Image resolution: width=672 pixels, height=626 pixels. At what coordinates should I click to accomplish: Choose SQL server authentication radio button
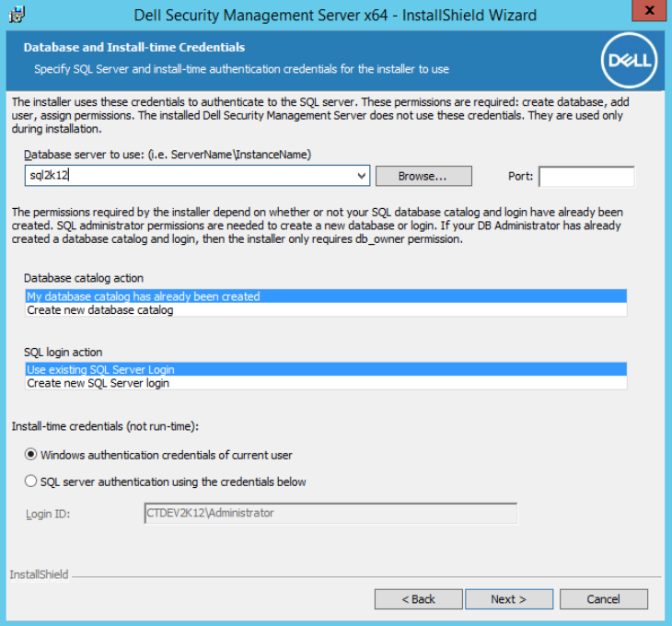click(x=30, y=481)
